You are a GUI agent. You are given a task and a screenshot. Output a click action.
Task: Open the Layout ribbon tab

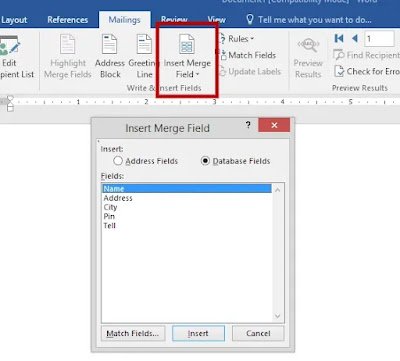(14, 20)
